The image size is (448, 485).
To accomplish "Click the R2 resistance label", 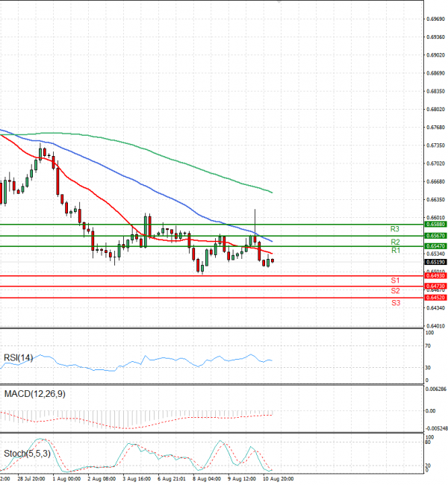I will pyautogui.click(x=396, y=242).
